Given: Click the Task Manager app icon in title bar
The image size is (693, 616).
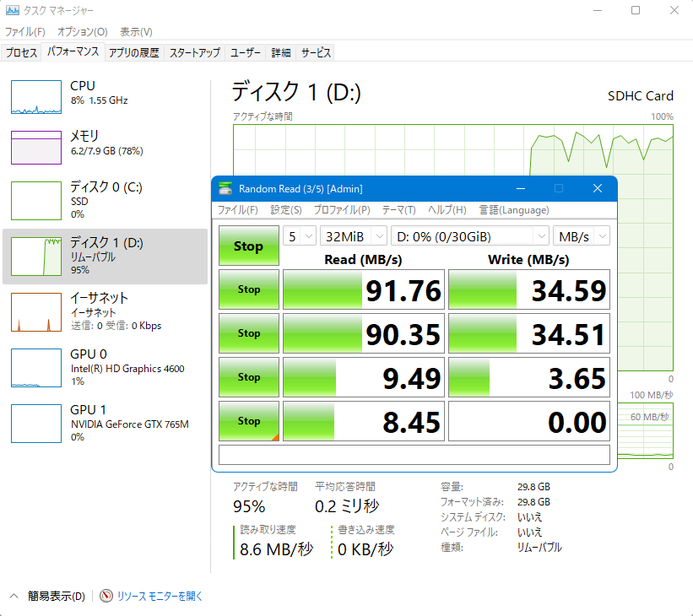Looking at the screenshot, I should pyautogui.click(x=13, y=10).
